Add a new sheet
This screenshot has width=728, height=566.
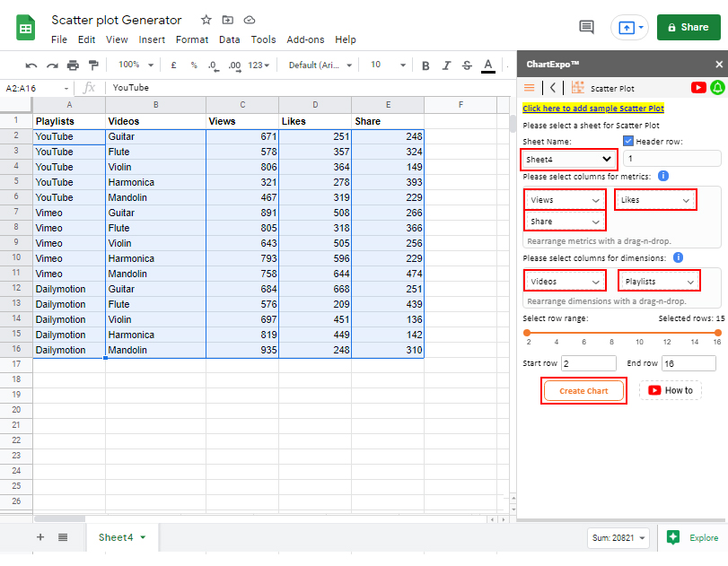(40, 537)
